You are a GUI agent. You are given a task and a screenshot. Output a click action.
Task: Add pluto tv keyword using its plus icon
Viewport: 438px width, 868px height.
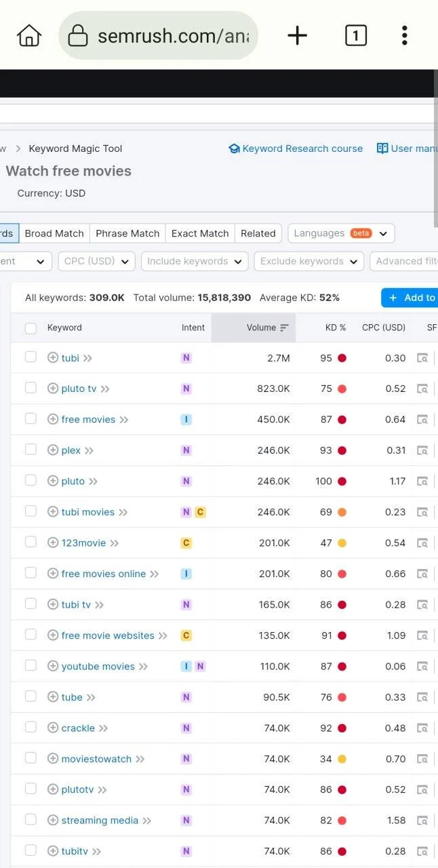click(53, 389)
